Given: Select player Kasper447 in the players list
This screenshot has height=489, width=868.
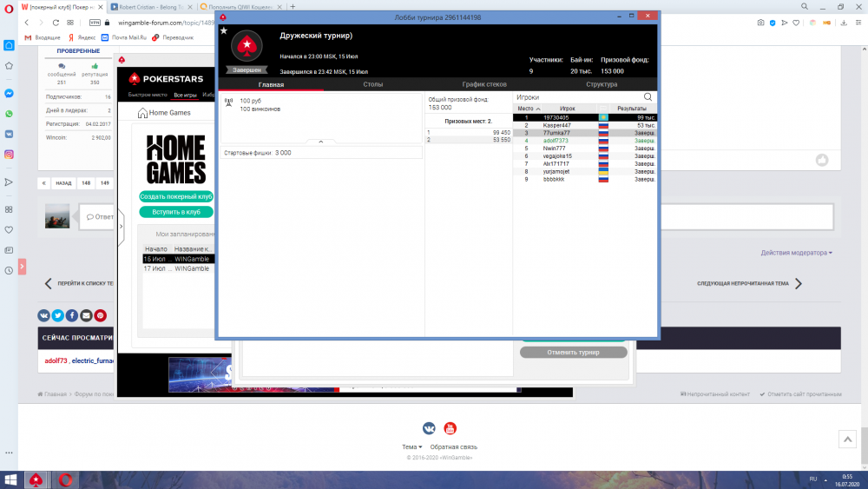Looking at the screenshot, I should tap(556, 125).
